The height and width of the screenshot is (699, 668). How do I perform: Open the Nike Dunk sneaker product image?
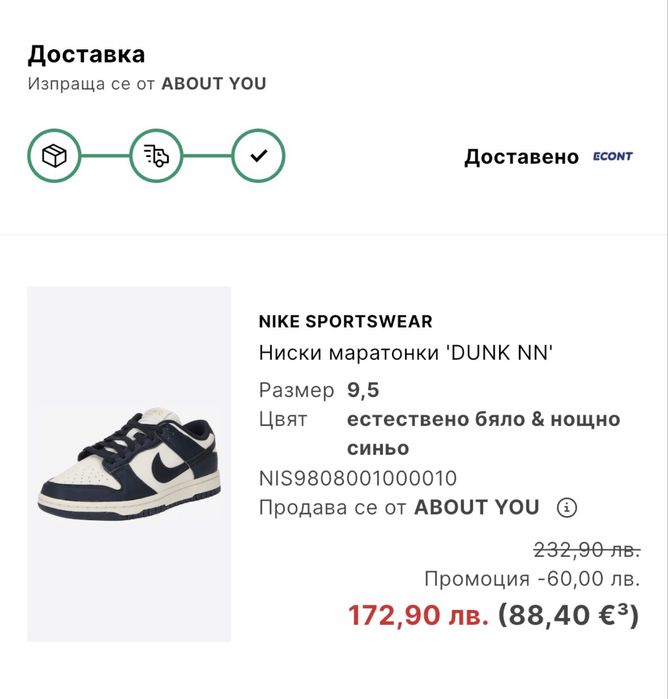129,465
